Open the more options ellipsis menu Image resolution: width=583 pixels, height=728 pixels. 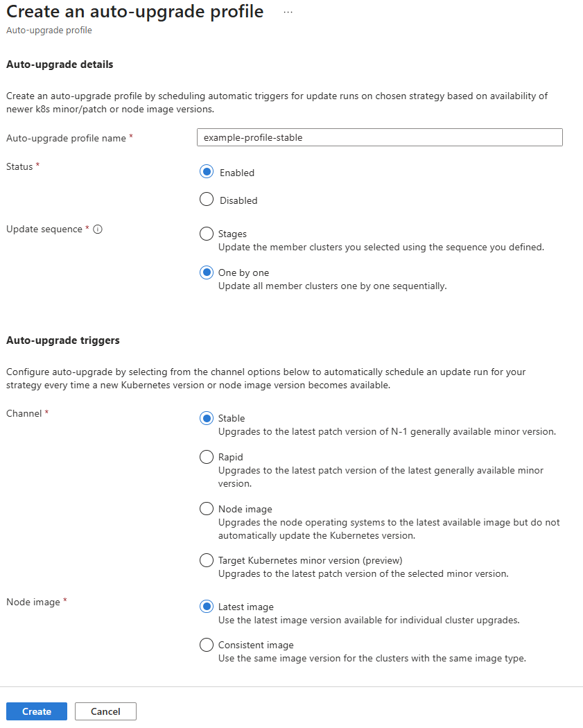tap(288, 12)
